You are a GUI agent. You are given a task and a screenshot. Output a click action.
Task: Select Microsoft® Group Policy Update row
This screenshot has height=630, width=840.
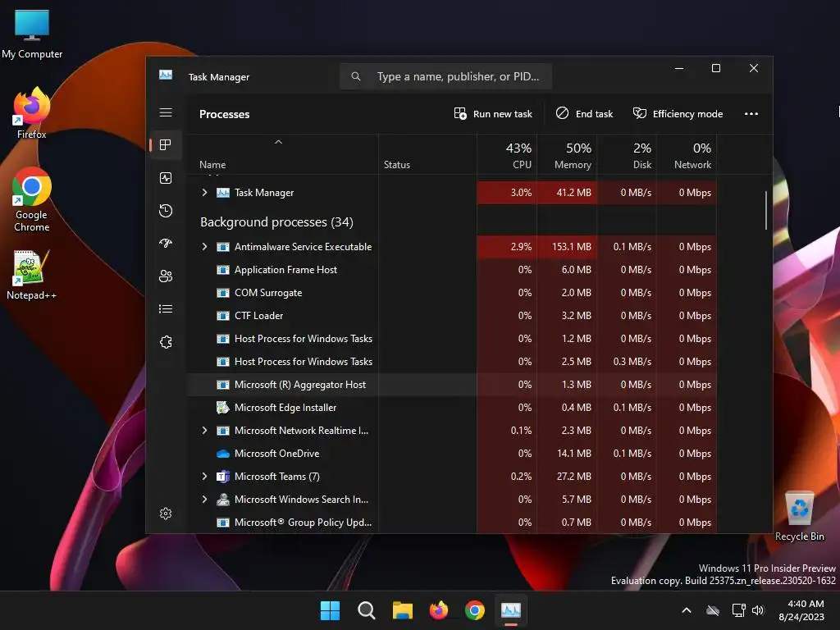[x=452, y=523]
